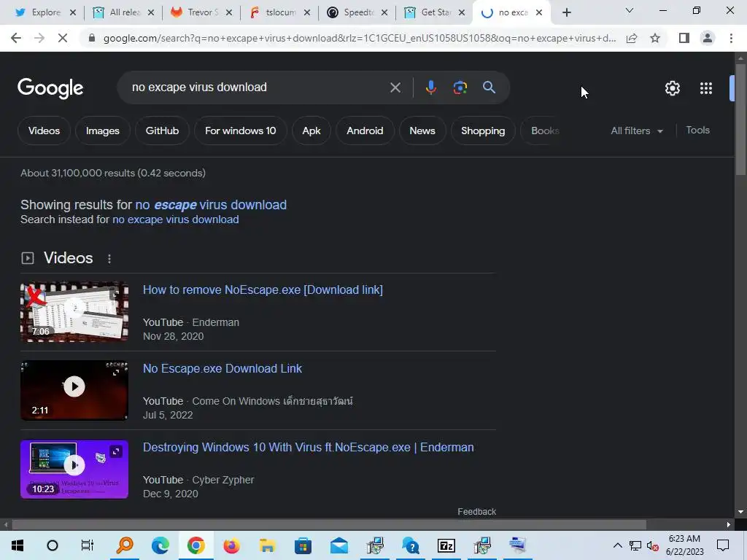Stop page loading button
747x560 pixels.
63,38
